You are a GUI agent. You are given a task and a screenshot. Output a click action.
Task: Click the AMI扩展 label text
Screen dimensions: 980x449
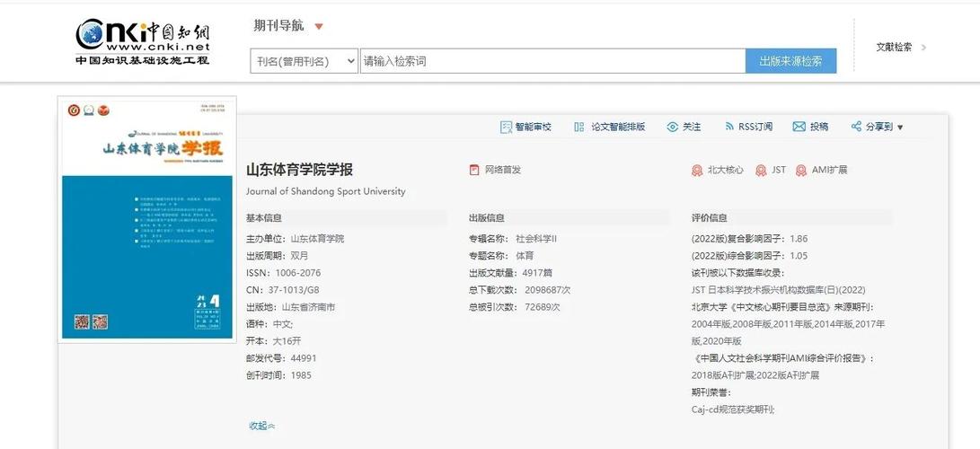[x=829, y=170]
